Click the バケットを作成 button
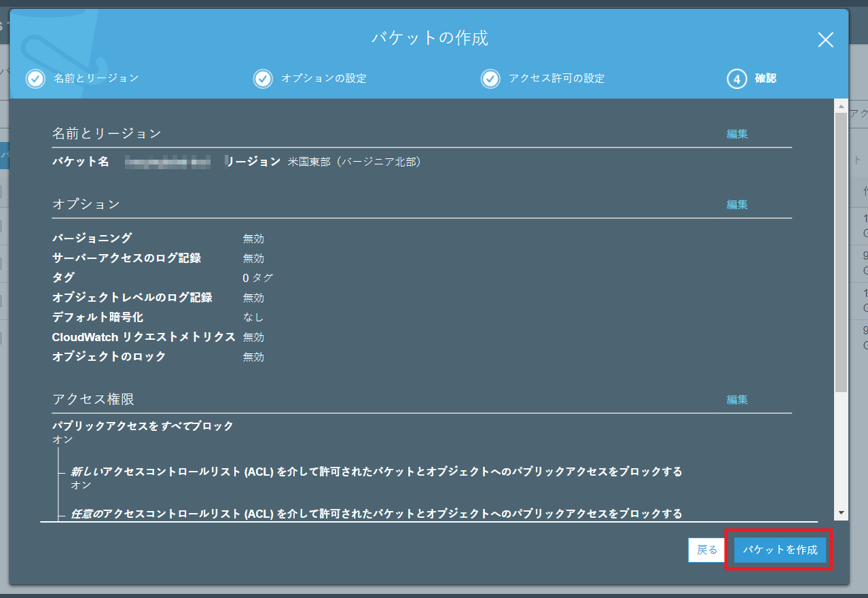Viewport: 868px width, 598px height. pyautogui.click(x=780, y=550)
